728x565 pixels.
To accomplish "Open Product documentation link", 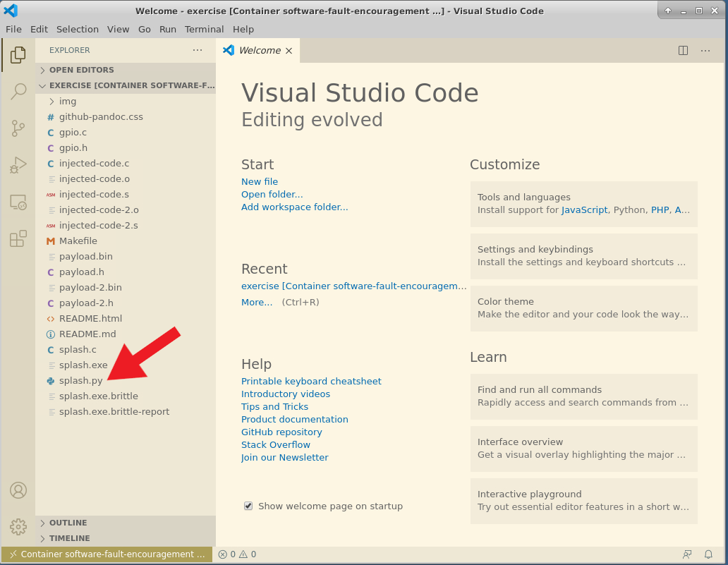I will pos(294,419).
